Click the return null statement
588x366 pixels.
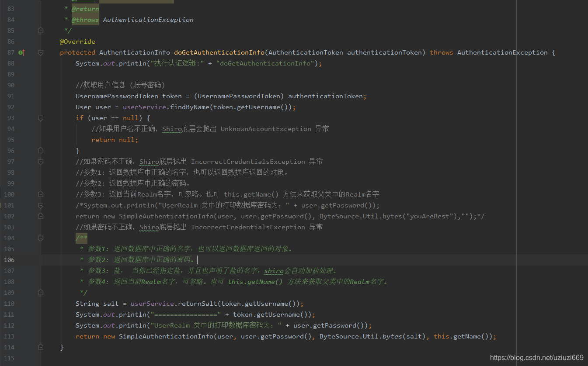[115, 140]
